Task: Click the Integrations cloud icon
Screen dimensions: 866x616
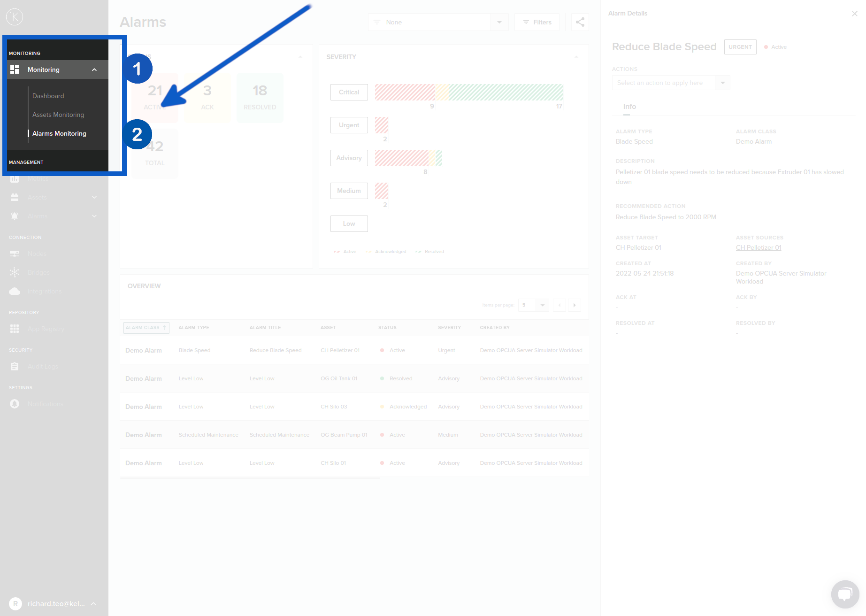Action: 15,291
